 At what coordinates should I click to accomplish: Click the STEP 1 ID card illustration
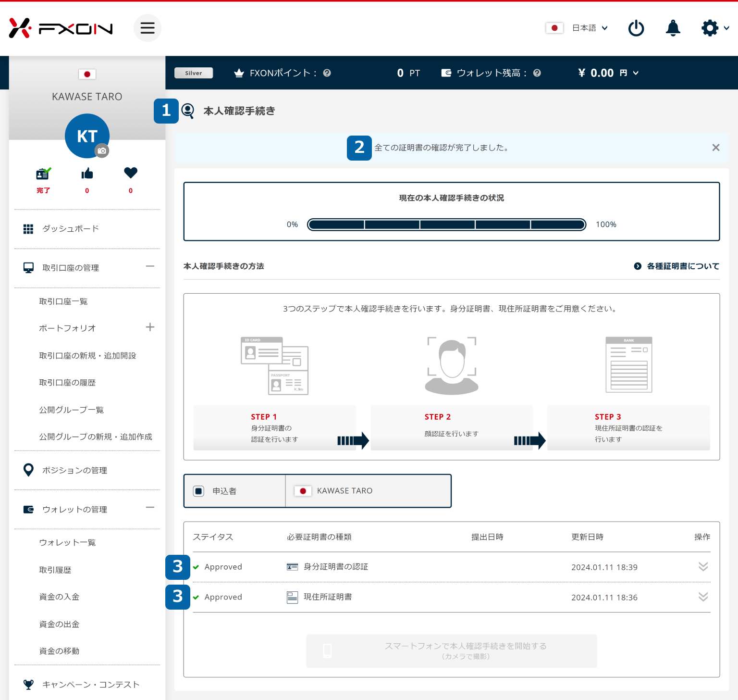pos(274,366)
